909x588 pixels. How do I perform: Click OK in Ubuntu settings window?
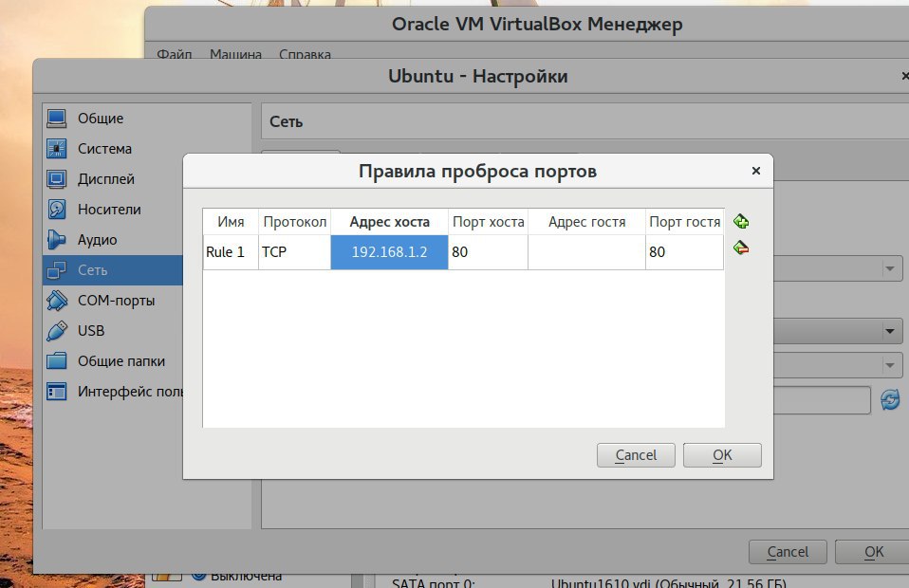(873, 552)
